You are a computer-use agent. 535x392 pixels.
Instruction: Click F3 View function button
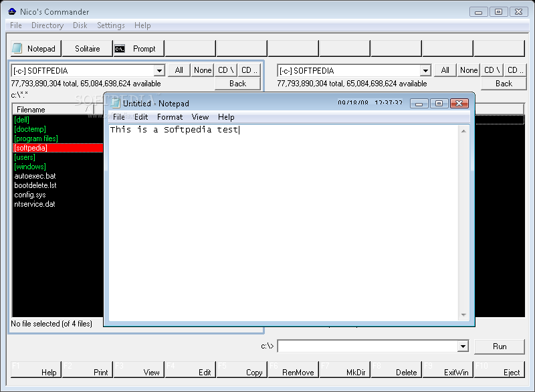point(139,369)
